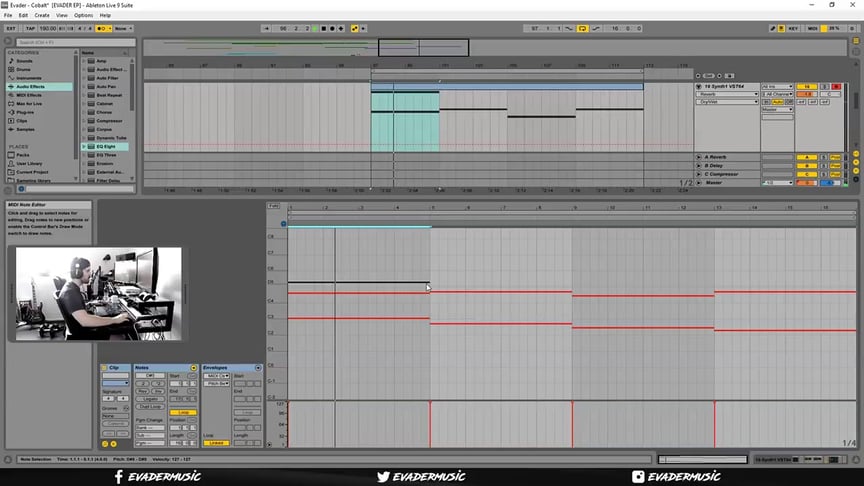Click the arrangement overview bar

pos(494,47)
